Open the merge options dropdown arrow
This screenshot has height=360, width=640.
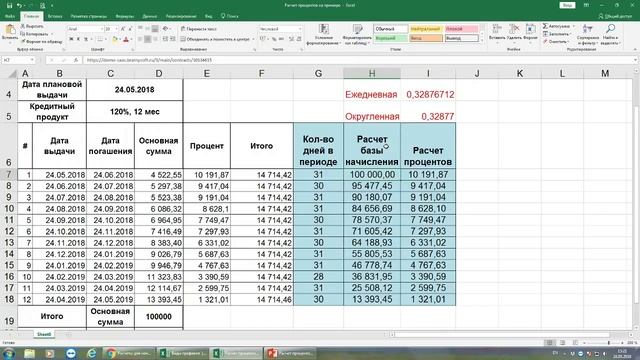[253, 39]
